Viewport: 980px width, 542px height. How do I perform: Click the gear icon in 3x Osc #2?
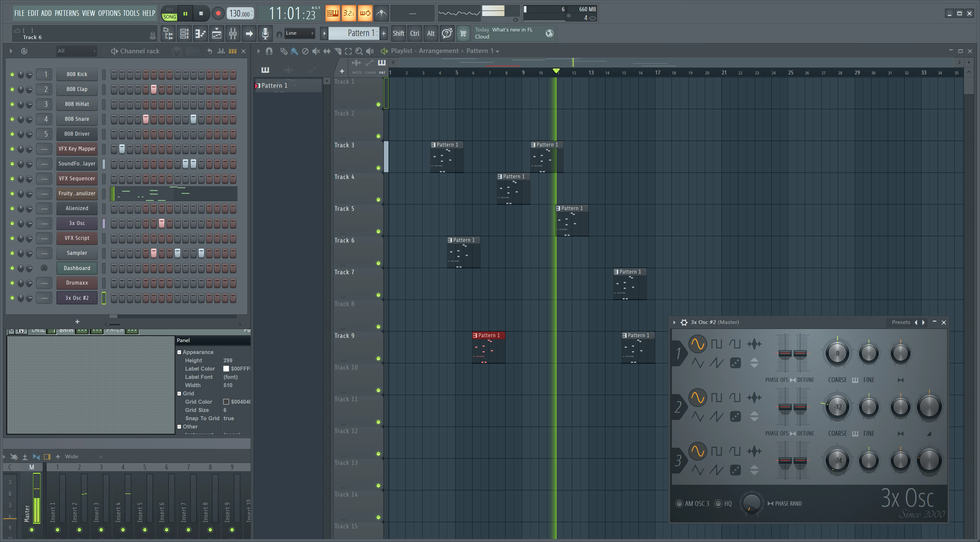(x=684, y=322)
